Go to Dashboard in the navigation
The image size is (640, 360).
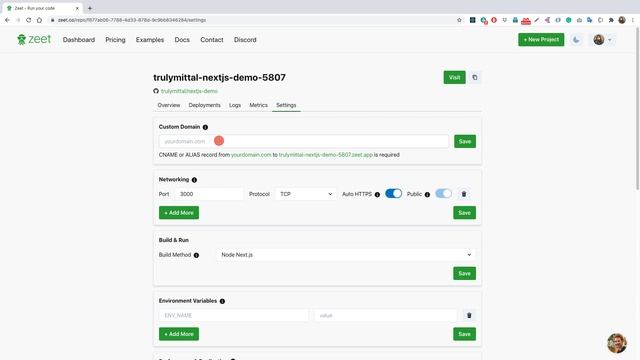click(x=79, y=40)
